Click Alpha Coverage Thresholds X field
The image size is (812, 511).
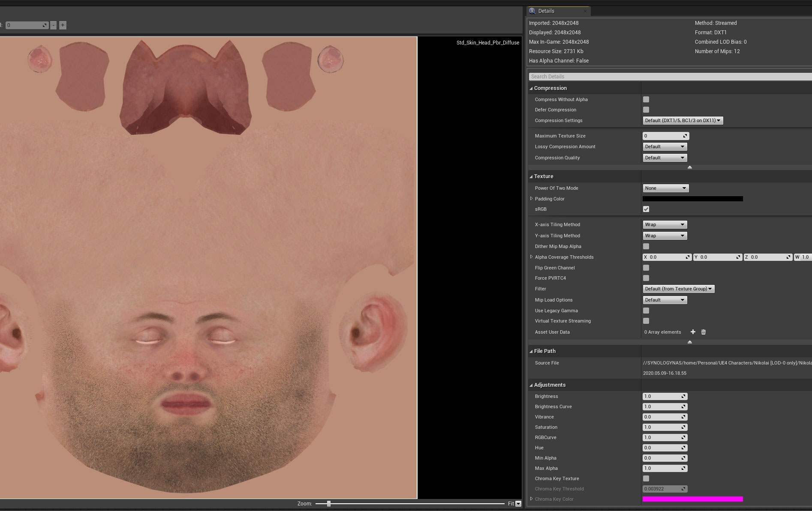(667, 257)
